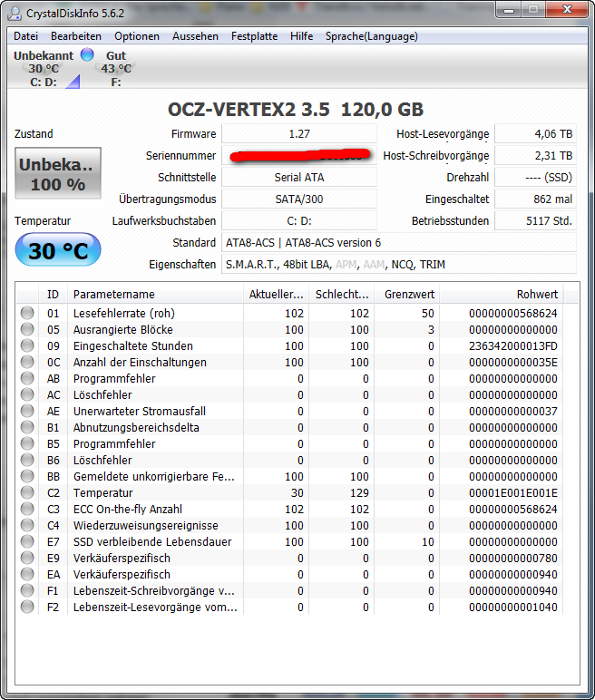Click worst value 129 in Temperatur row
The height and width of the screenshot is (700, 595).
(359, 493)
